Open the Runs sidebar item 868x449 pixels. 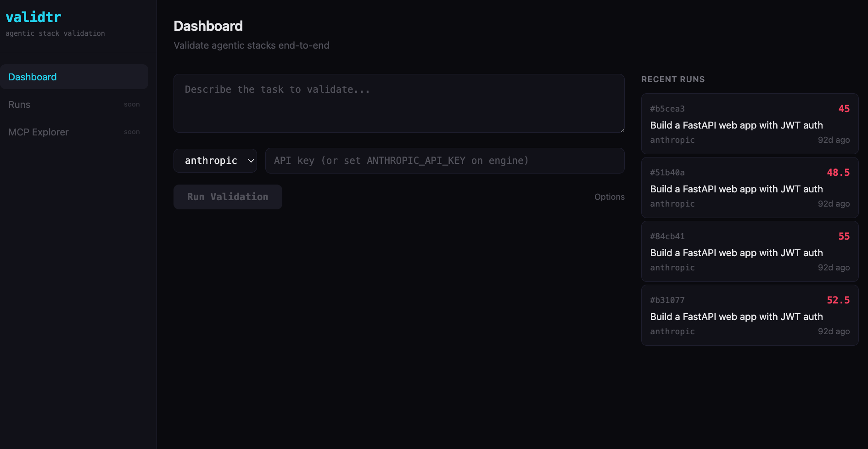(74, 104)
